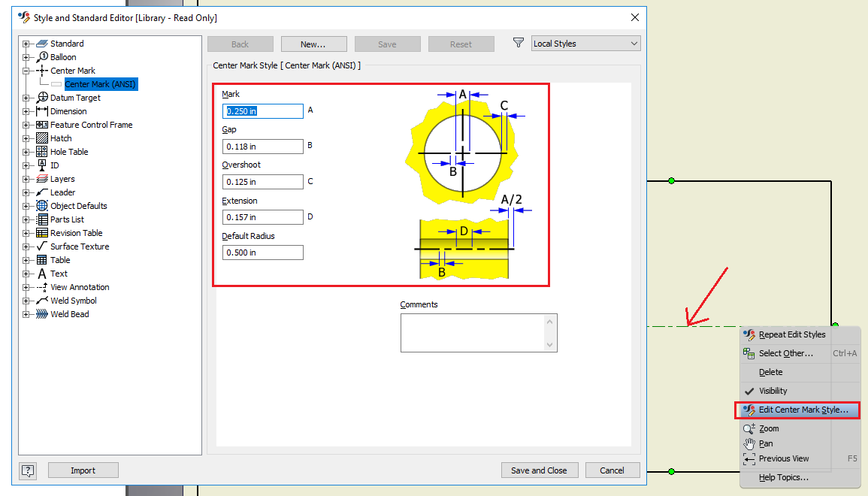Select the Balloon style icon
The image size is (868, 496).
[x=41, y=56]
